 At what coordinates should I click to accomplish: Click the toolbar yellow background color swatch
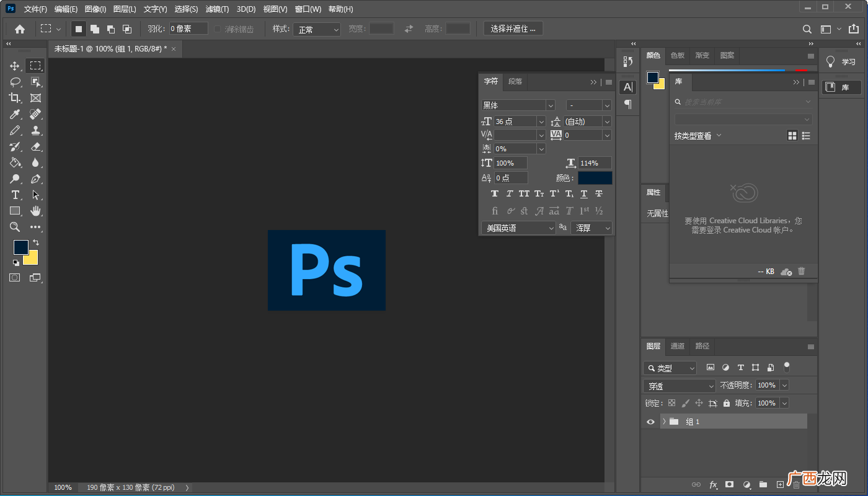click(x=33, y=260)
